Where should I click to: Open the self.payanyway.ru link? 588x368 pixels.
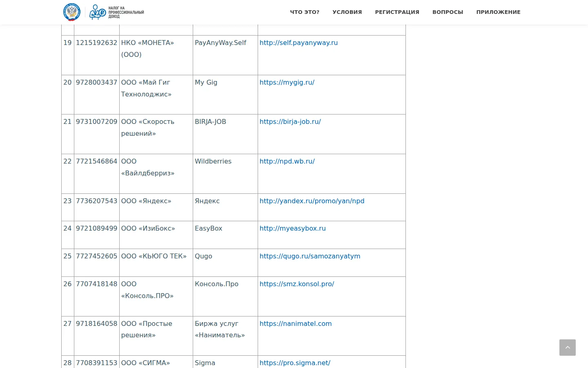(x=298, y=43)
